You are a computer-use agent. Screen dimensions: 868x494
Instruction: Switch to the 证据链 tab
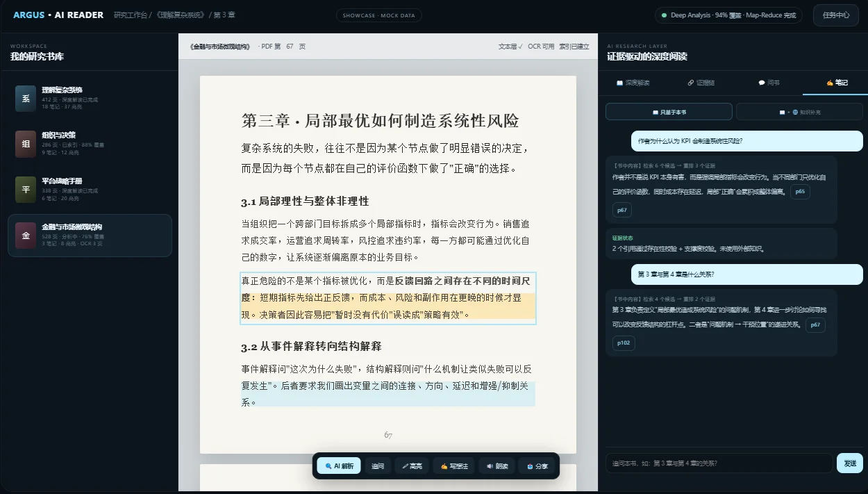[x=701, y=83]
